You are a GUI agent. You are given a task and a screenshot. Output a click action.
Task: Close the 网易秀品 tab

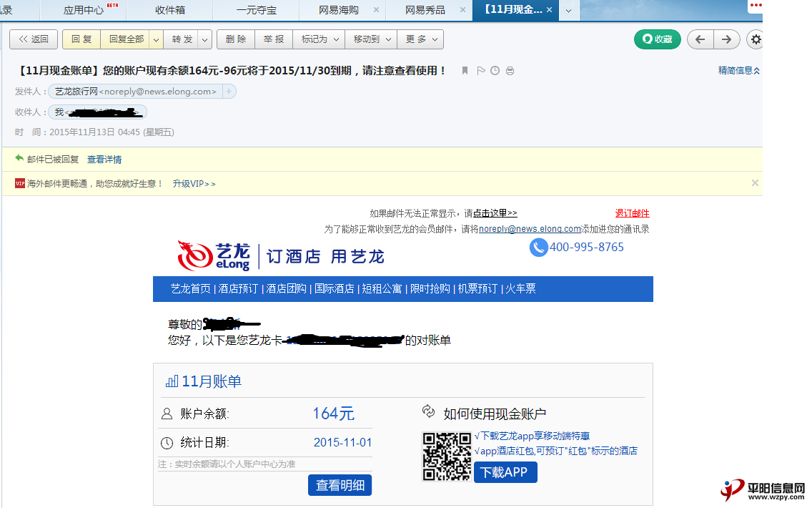[x=463, y=10]
